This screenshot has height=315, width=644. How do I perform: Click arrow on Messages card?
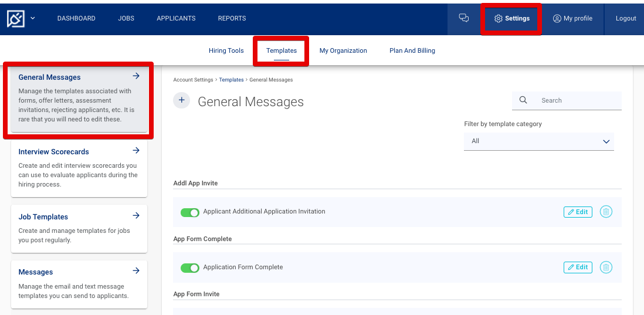136,271
